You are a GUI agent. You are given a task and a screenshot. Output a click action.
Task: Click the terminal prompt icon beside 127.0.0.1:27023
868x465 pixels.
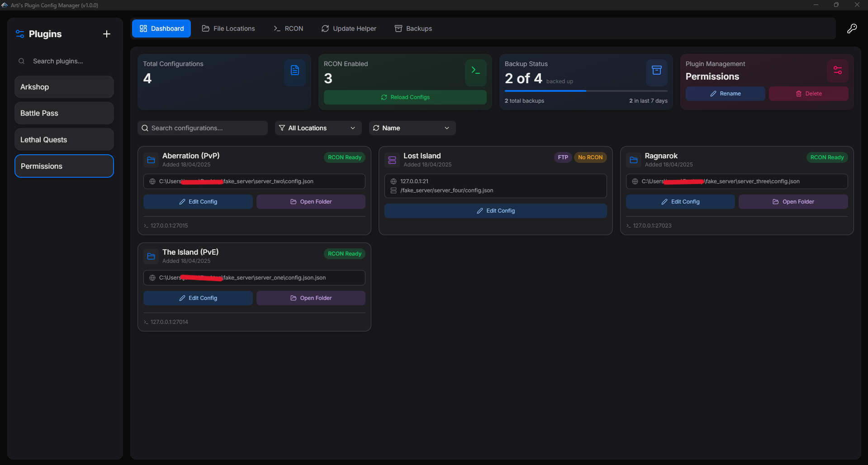click(x=628, y=226)
